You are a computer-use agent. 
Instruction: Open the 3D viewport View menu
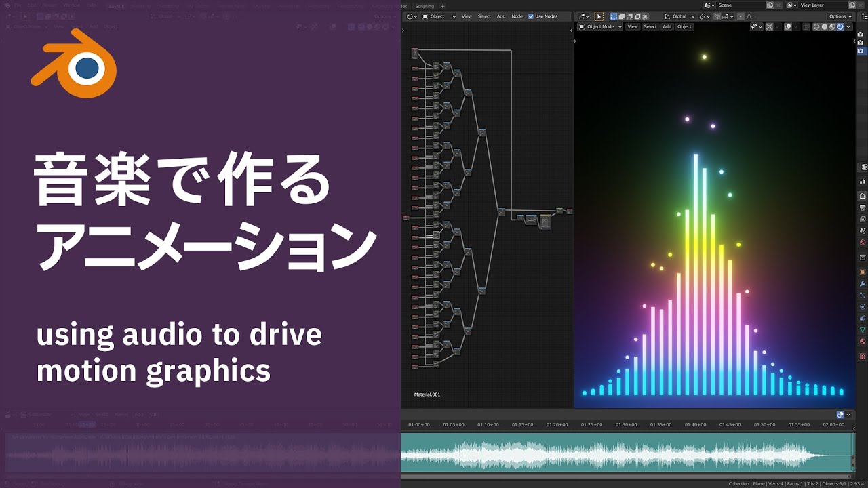(x=633, y=26)
